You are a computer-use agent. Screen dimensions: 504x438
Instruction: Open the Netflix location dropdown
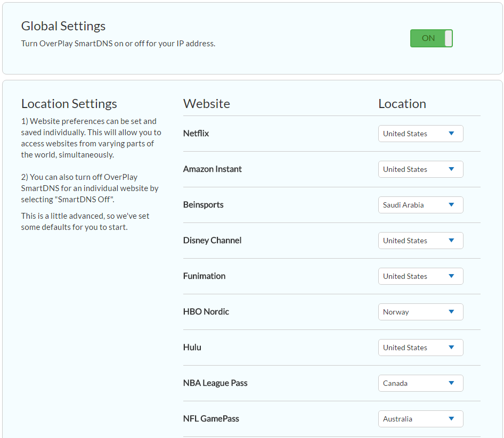pos(420,133)
